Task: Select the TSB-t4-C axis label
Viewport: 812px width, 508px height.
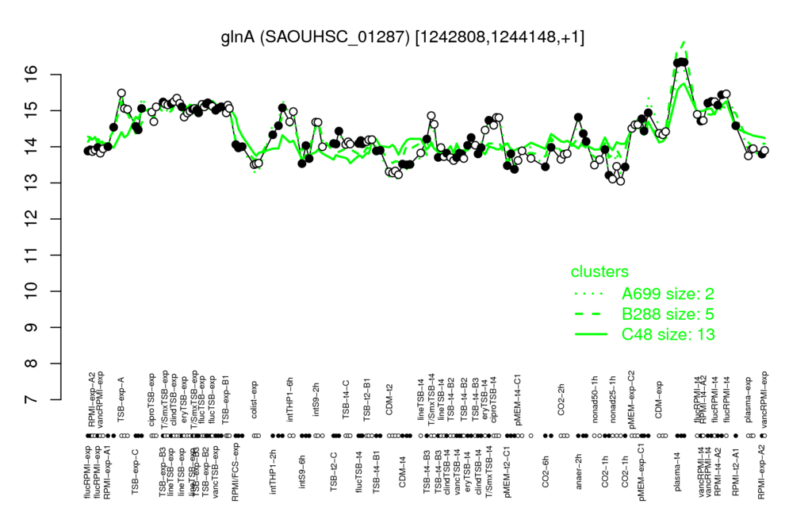Action: (347, 398)
